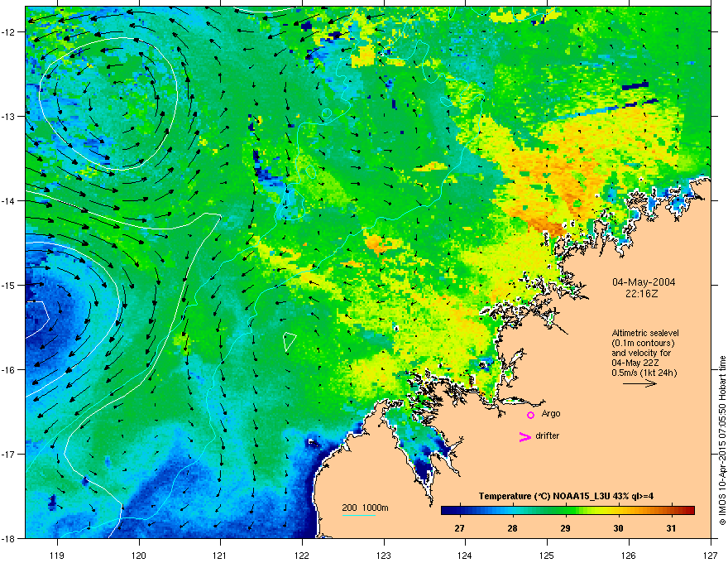728x563 pixels.
Task: Click the dark red end of temperature colorbar
Action: 687,511
